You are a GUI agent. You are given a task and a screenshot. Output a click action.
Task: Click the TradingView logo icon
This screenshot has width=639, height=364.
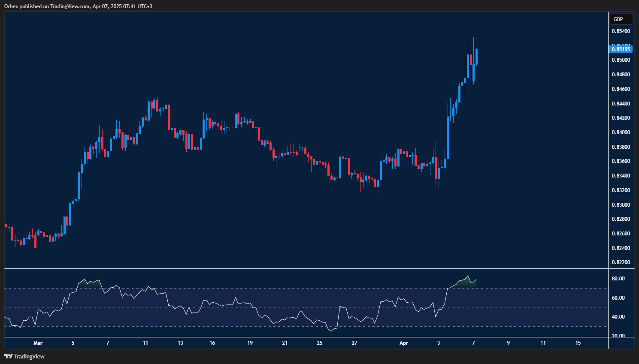click(x=8, y=356)
